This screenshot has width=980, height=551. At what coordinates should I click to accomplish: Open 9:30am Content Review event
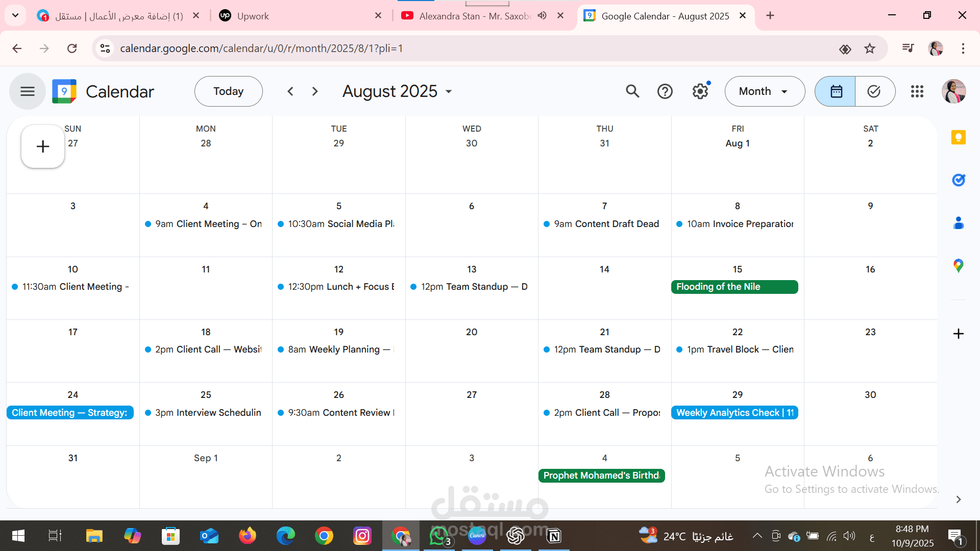point(336,413)
